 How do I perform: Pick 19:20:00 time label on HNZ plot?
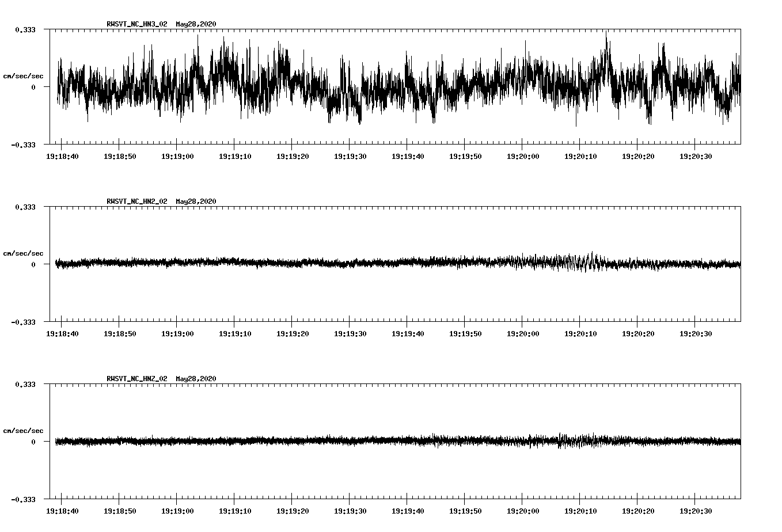tap(522, 511)
